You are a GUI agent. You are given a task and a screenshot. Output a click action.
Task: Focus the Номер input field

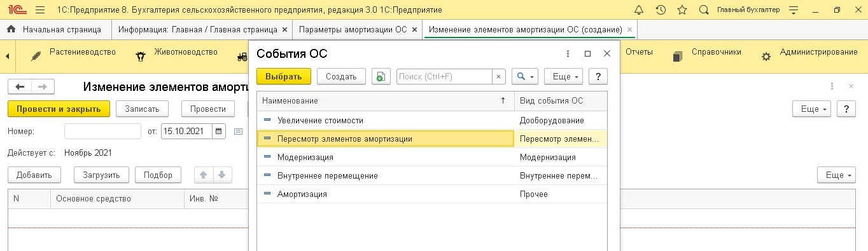pos(102,131)
